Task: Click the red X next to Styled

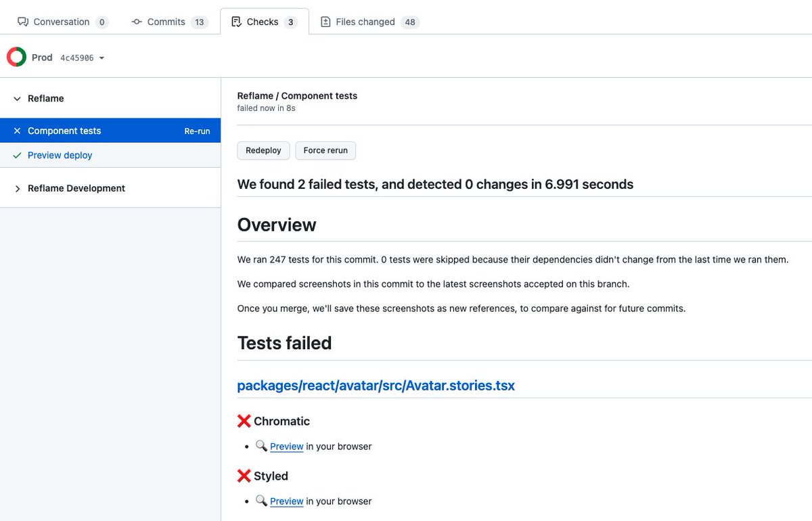Action: (244, 476)
